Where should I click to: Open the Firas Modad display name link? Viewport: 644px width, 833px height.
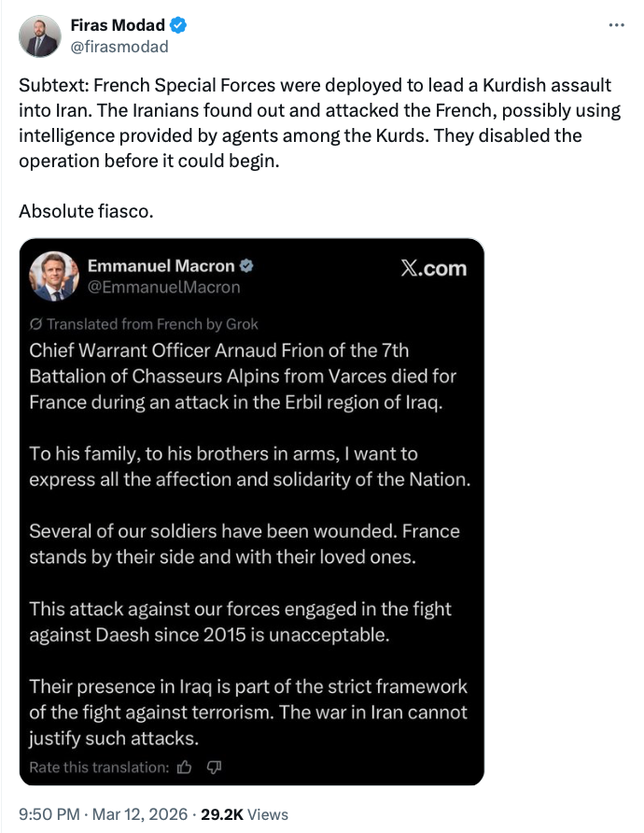click(x=118, y=25)
